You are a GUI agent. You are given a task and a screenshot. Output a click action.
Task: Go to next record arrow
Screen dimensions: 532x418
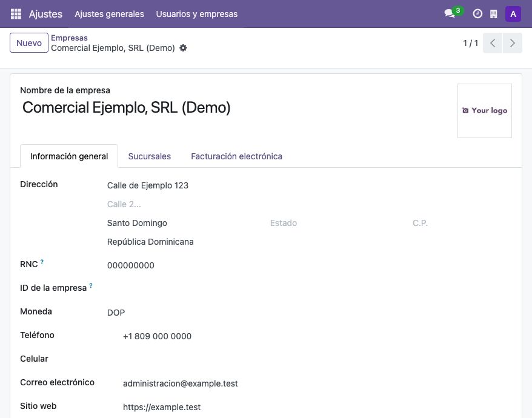click(x=513, y=43)
